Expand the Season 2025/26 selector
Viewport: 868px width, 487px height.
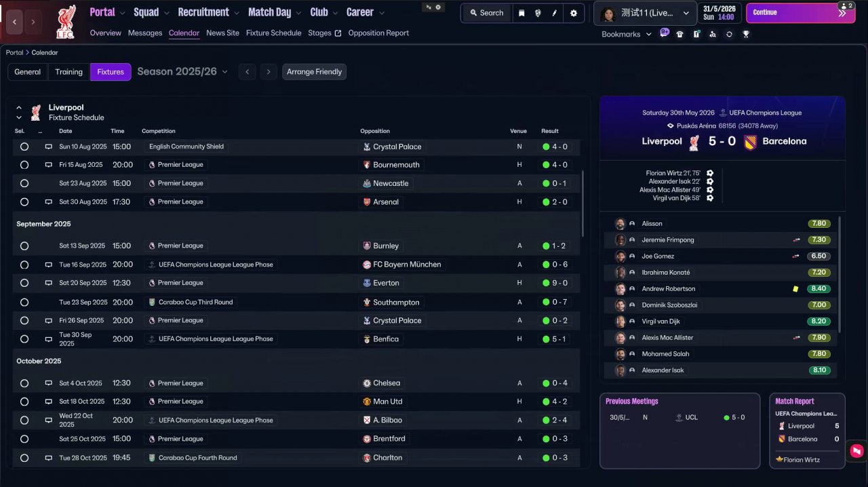182,71
